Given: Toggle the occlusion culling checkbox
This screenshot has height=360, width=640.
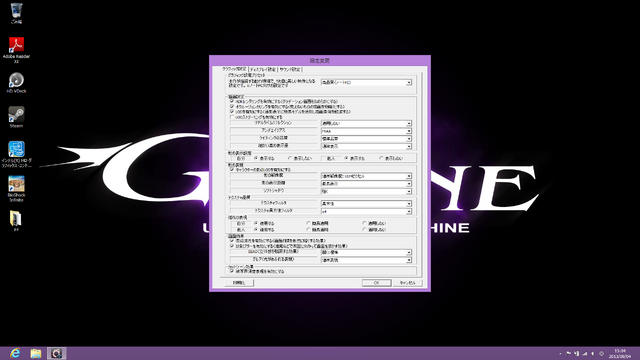Looking at the screenshot, I should [232, 107].
